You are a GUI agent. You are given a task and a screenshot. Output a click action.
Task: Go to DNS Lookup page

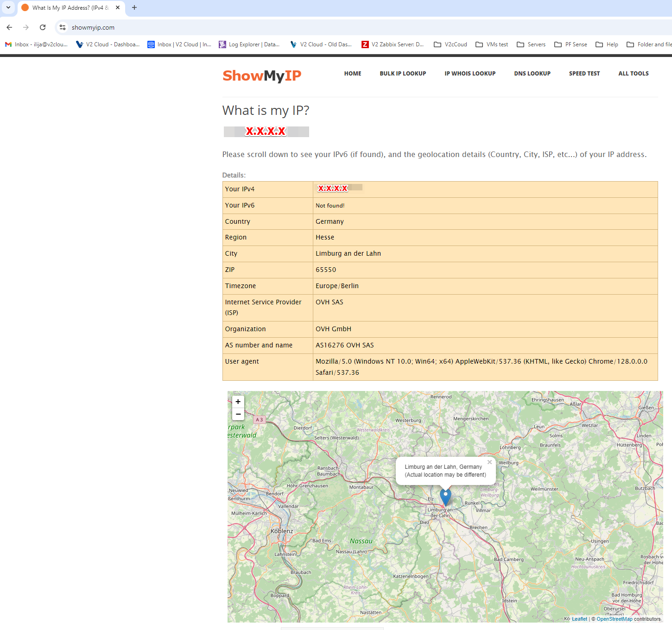pos(532,74)
